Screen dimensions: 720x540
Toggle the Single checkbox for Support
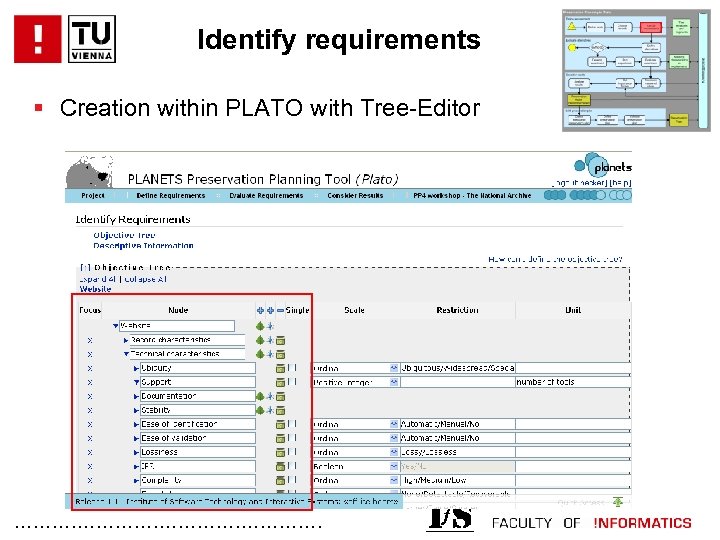pyautogui.click(x=292, y=382)
